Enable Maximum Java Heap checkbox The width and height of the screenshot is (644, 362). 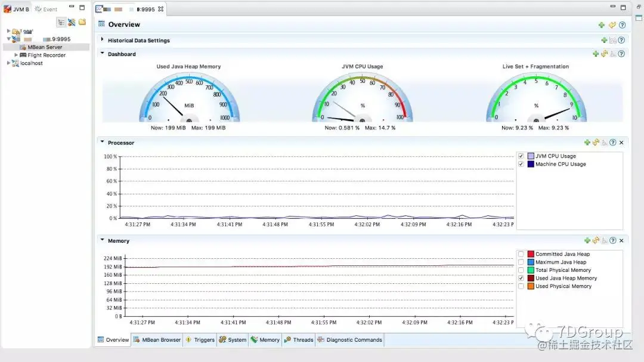[521, 262]
